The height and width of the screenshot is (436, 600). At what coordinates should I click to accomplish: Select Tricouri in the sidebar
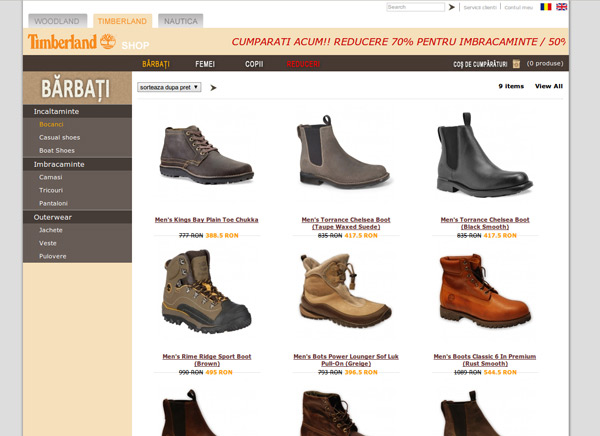pos(51,190)
